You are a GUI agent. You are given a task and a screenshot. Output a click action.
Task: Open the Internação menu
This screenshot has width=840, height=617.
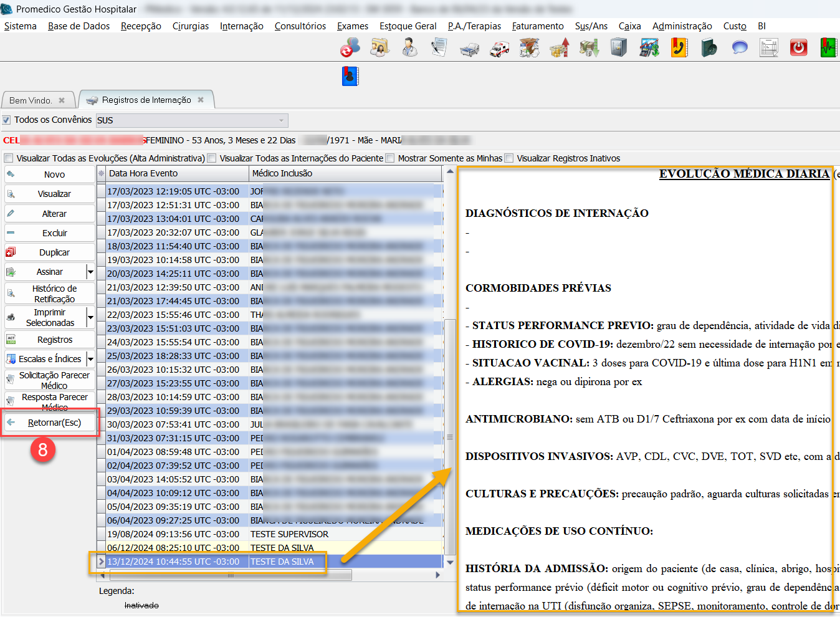241,26
